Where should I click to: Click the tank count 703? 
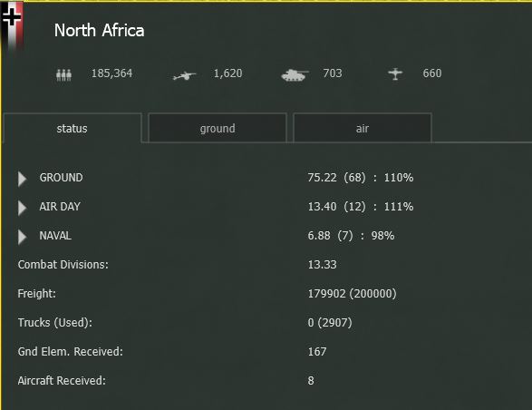coord(333,73)
